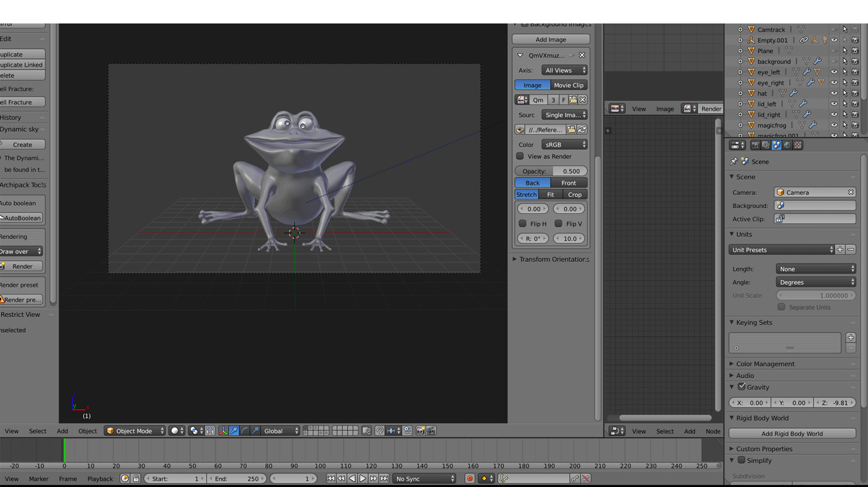The width and height of the screenshot is (868, 487).
Task: Toggle the timeline frame range lock icon
Action: point(136,479)
